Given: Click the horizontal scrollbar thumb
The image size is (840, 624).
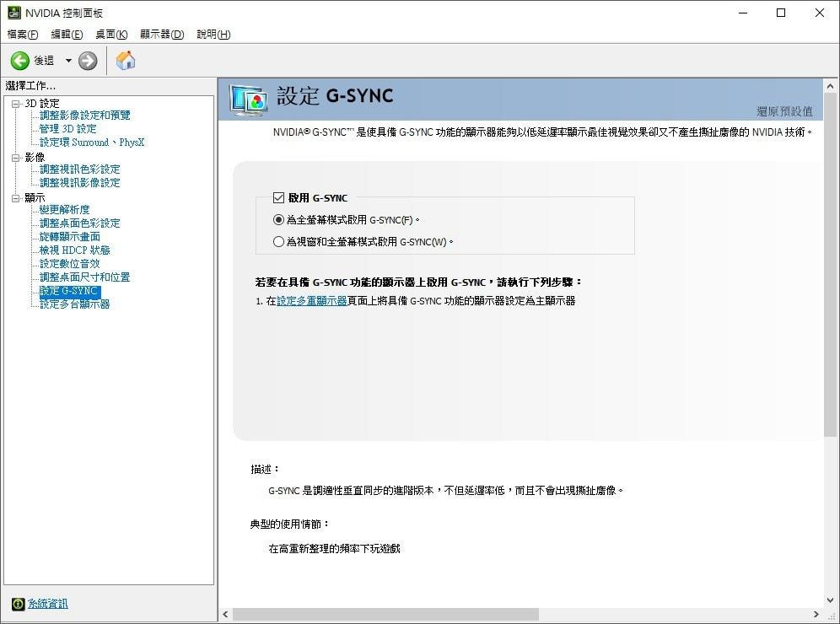Looking at the screenshot, I should pyautogui.click(x=385, y=614).
